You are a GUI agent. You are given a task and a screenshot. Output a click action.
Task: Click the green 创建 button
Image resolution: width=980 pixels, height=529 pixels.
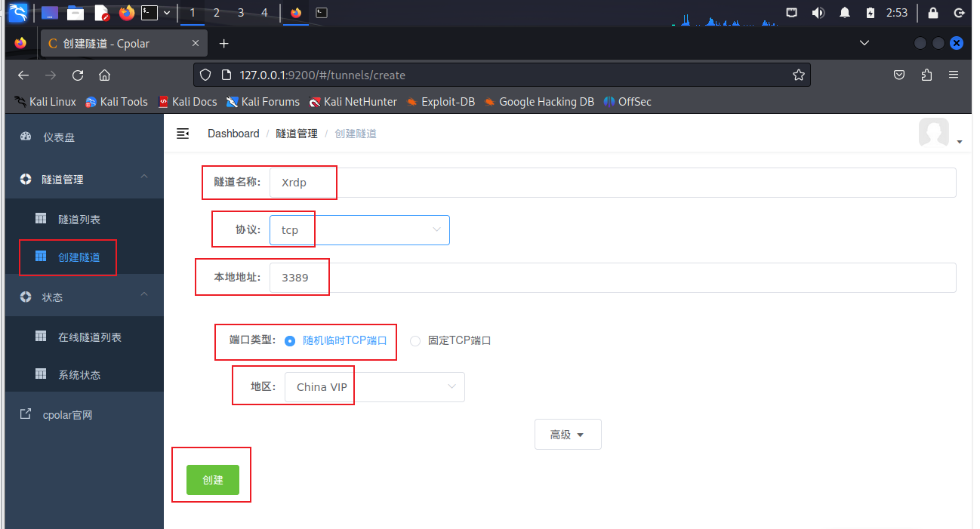point(213,480)
